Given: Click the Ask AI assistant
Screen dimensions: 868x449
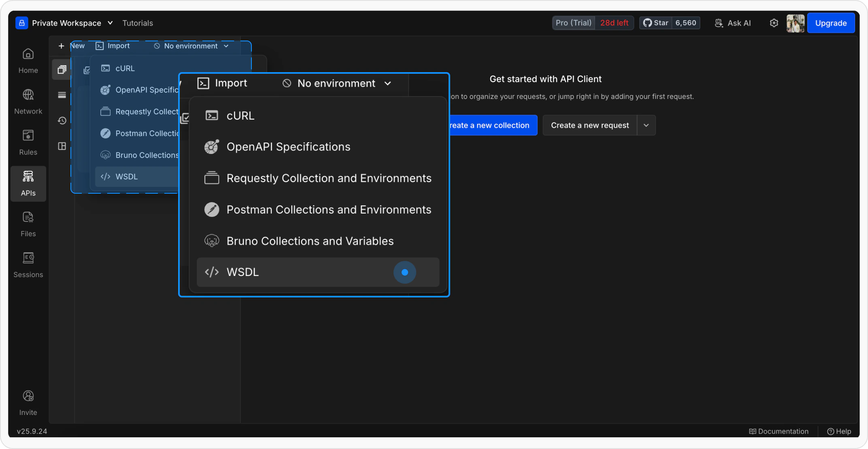Looking at the screenshot, I should pos(733,23).
